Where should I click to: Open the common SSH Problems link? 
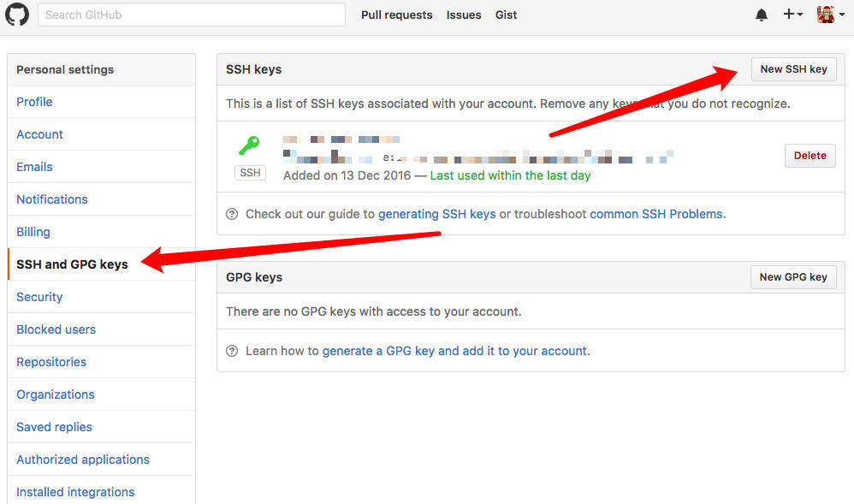[656, 214]
